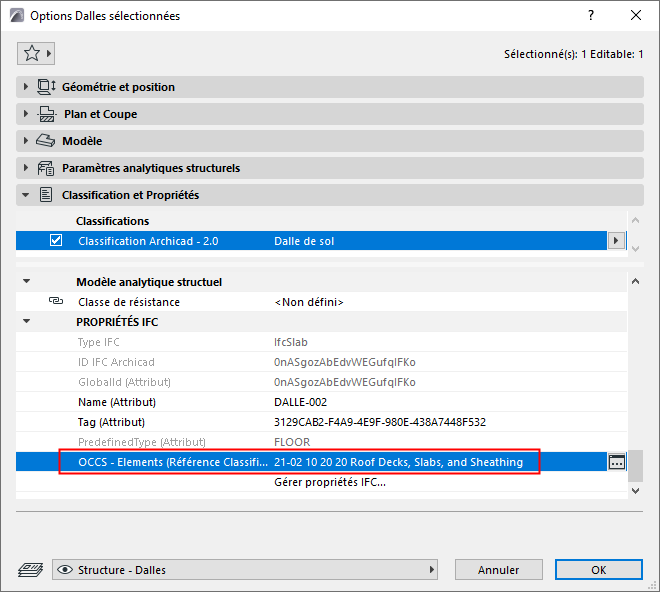Click the Archicad logo in title bar

click(17, 16)
